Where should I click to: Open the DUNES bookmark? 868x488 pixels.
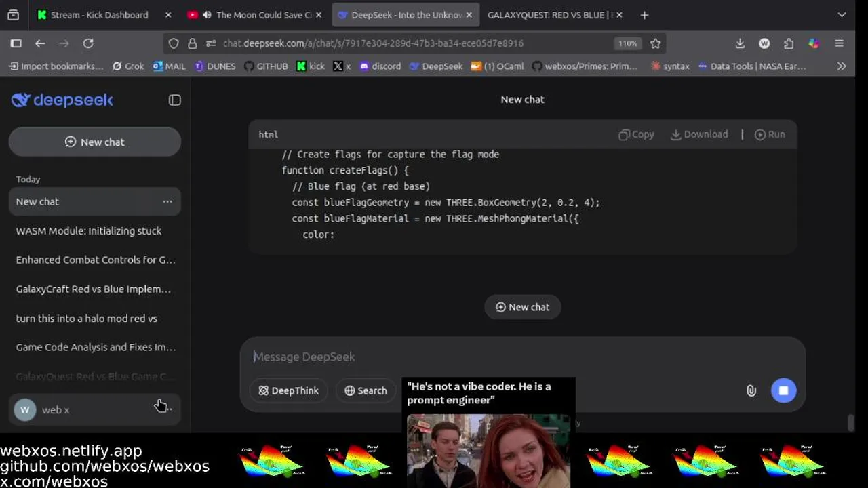215,66
